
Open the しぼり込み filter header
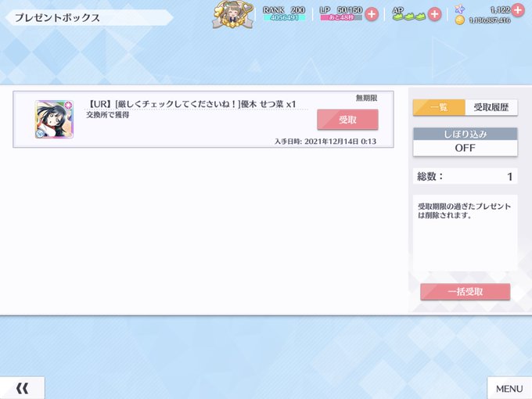pos(465,134)
